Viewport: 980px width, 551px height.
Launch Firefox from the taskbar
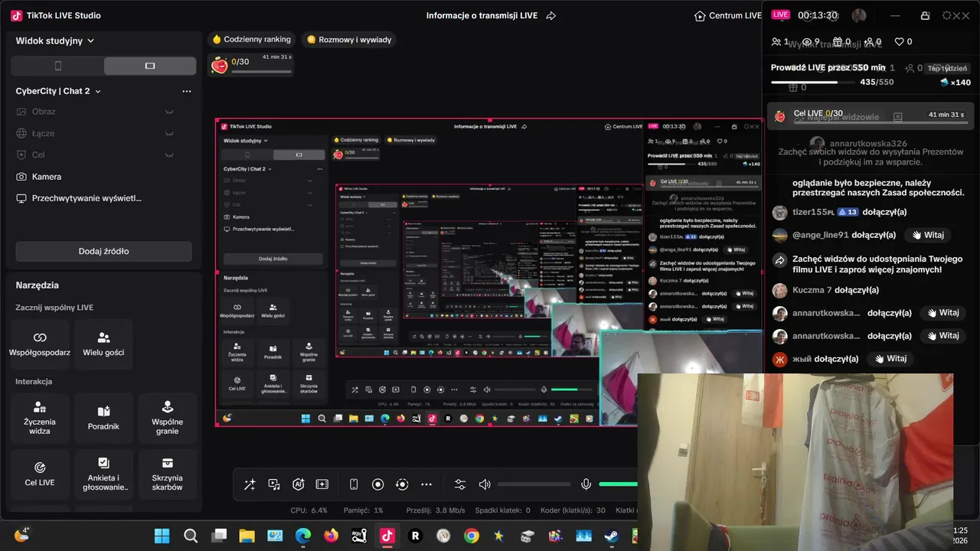(331, 536)
